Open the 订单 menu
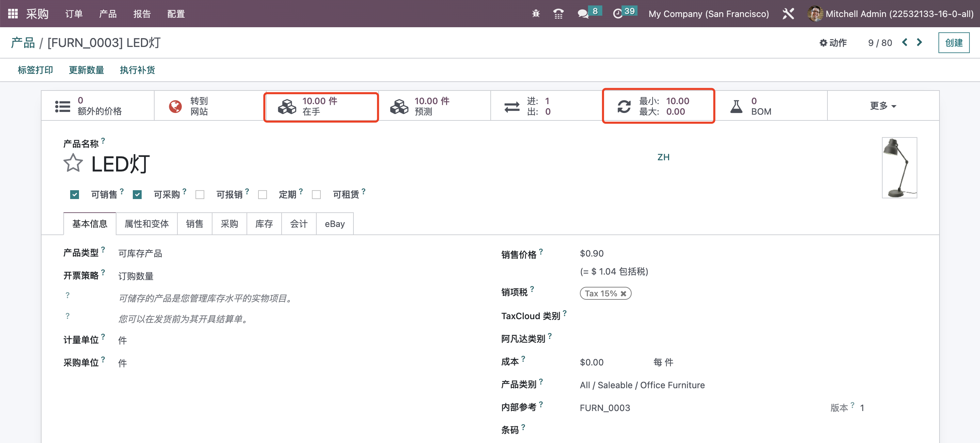This screenshot has width=980, height=443. coord(74,14)
